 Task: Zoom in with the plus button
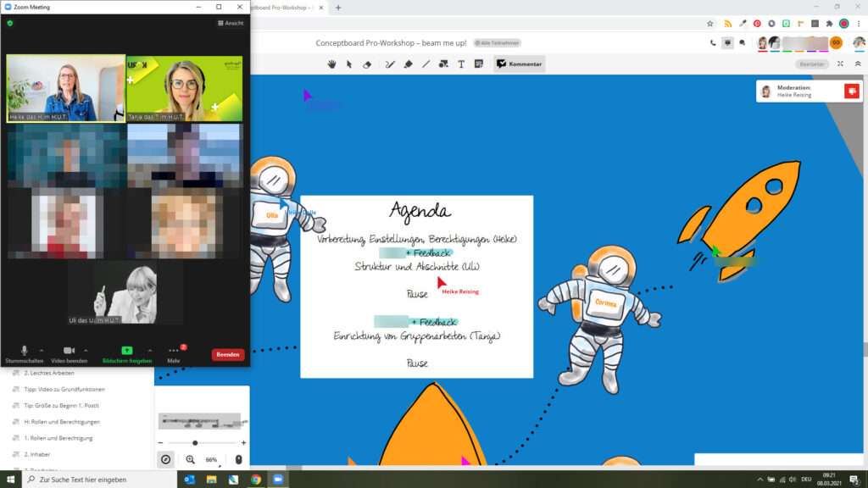pyautogui.click(x=243, y=442)
